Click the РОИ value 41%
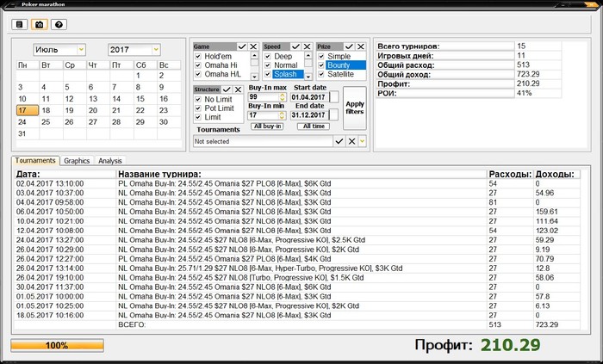 click(524, 93)
